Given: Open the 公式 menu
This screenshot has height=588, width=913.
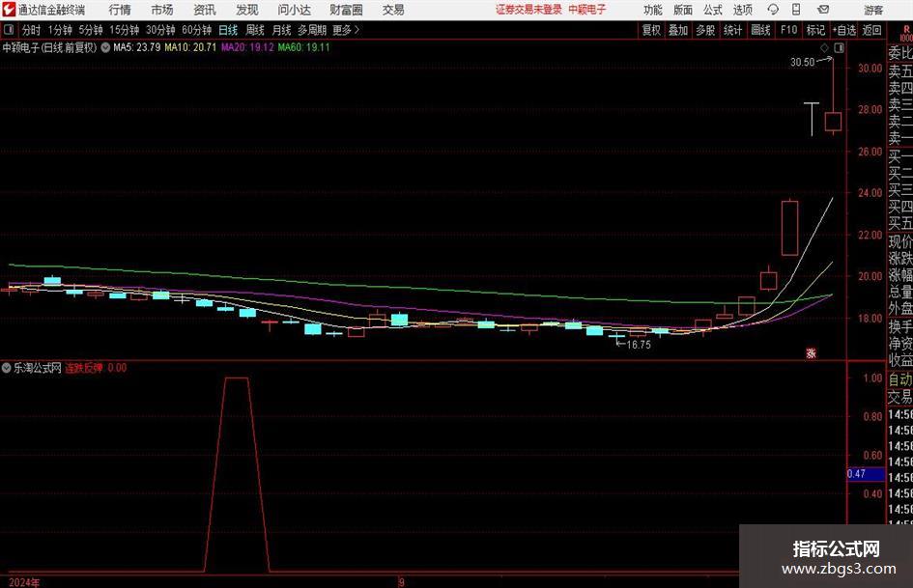Looking at the screenshot, I should coord(712,10).
